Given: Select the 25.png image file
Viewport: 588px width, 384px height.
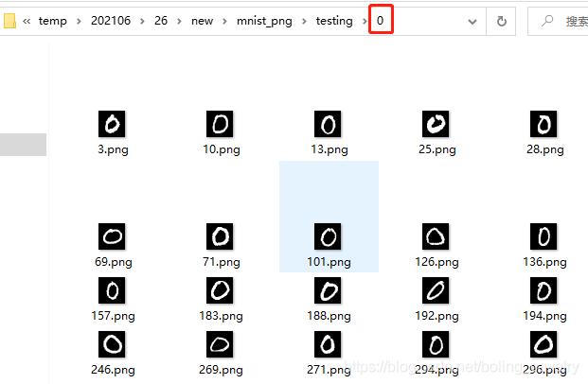Looking at the screenshot, I should coord(437,133).
